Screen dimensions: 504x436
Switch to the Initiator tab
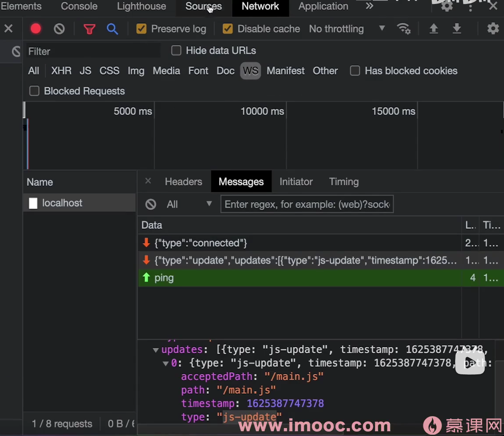(x=296, y=181)
